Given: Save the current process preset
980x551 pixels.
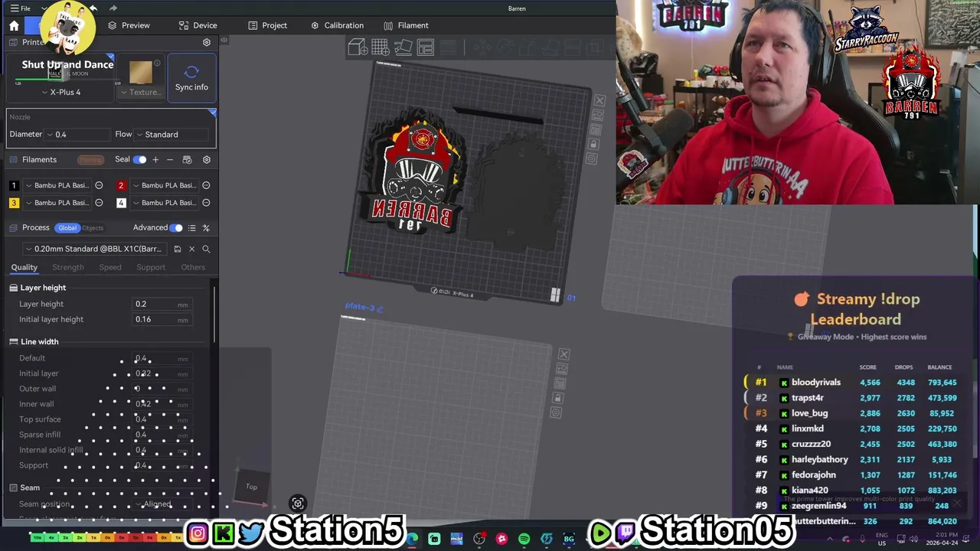Looking at the screenshot, I should coord(178,249).
